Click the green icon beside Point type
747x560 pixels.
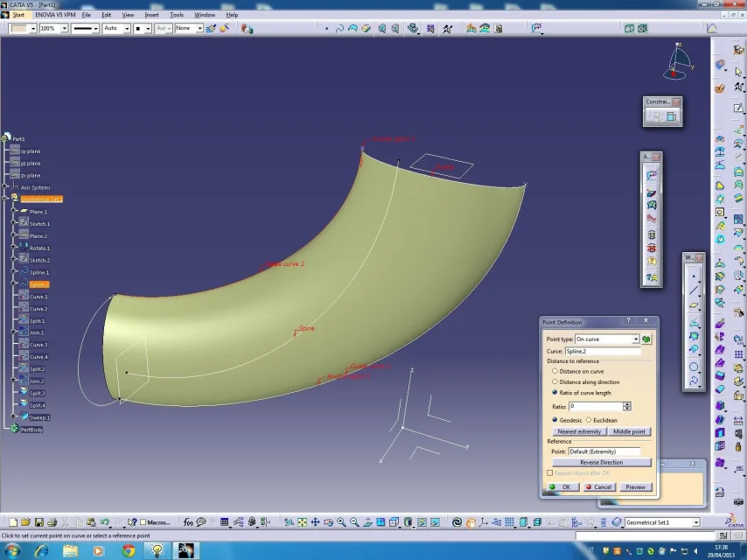pyautogui.click(x=646, y=339)
